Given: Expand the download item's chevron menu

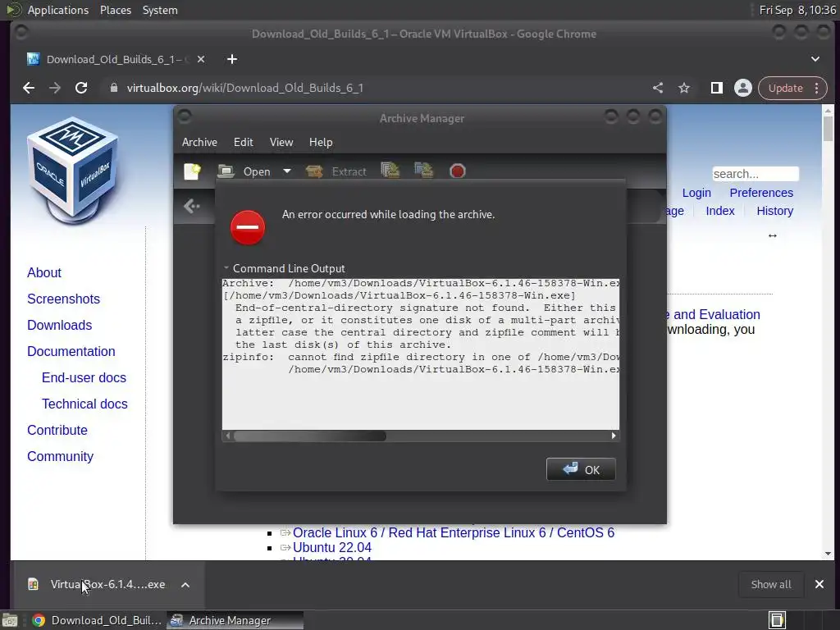Looking at the screenshot, I should coord(185,585).
